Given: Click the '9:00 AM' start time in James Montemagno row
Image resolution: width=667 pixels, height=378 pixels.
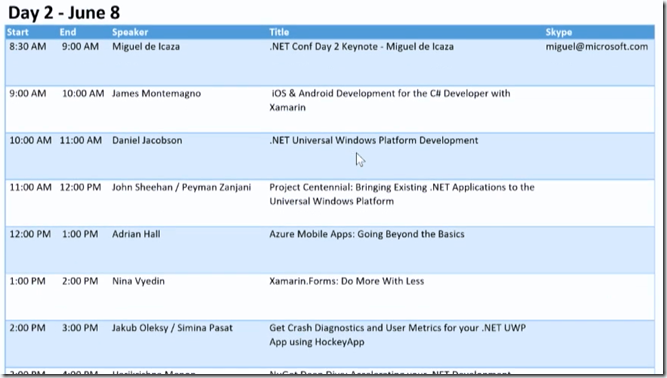Looking at the screenshot, I should (x=28, y=94).
